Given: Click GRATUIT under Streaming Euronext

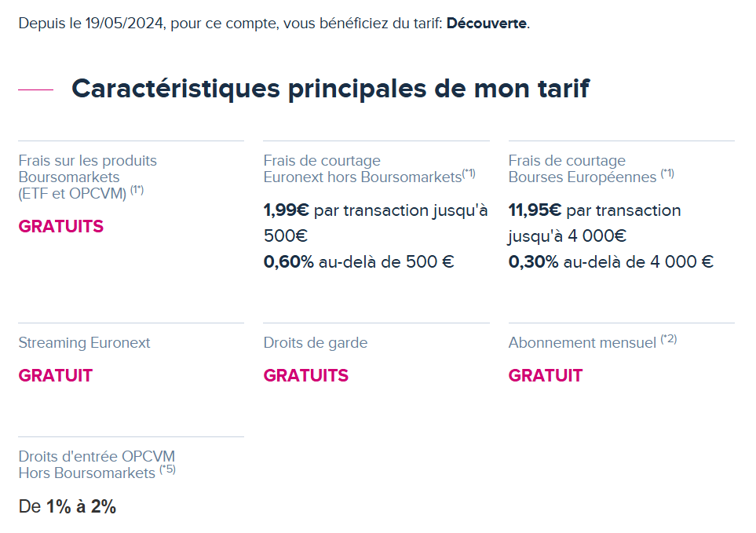Looking at the screenshot, I should [56, 376].
